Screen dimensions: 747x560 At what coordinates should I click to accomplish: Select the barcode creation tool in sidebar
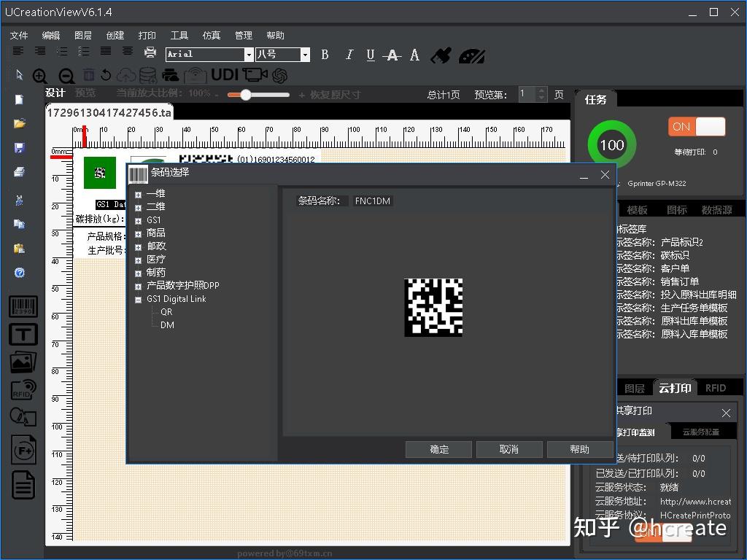23,307
